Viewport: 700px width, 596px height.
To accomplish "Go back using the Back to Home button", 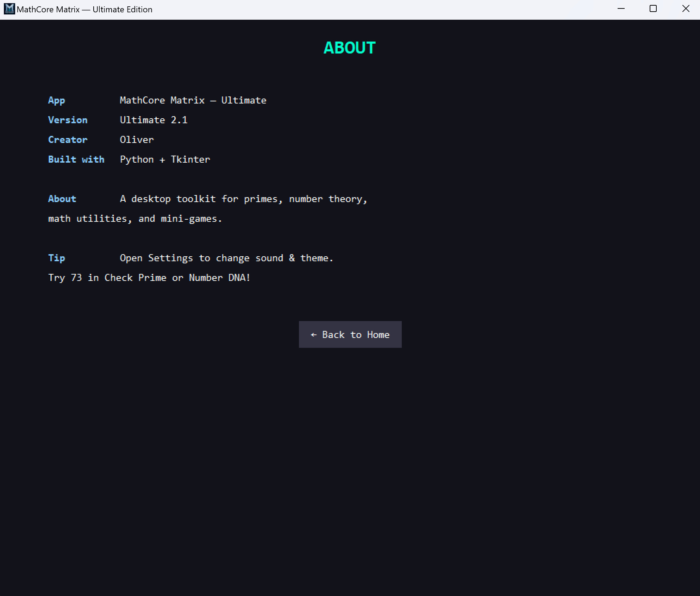I will (350, 334).
